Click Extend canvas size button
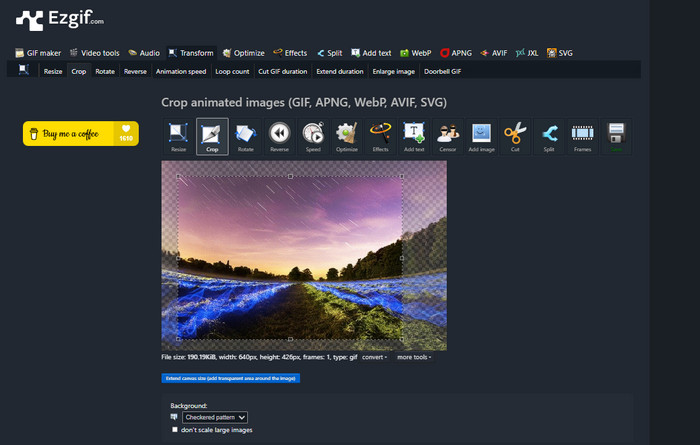This screenshot has width=700, height=445. (x=230, y=378)
